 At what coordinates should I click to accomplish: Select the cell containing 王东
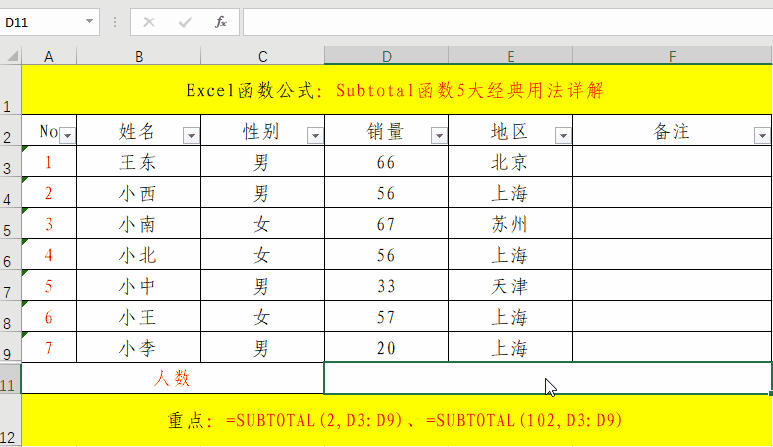138,162
